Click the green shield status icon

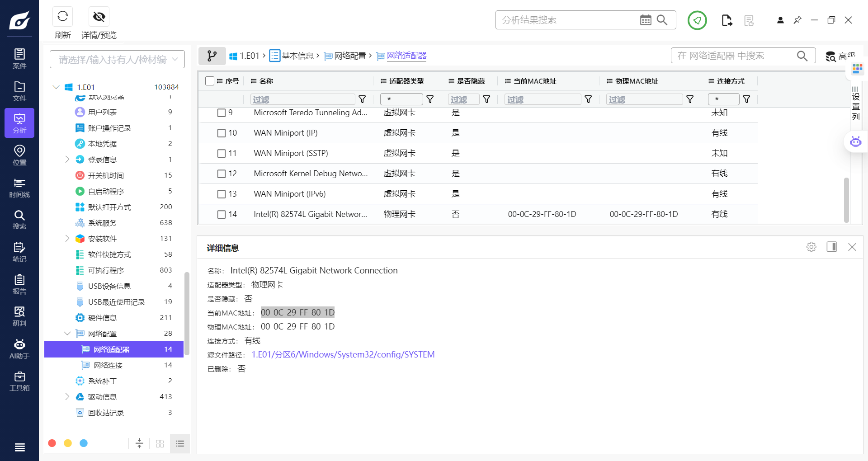pos(697,20)
